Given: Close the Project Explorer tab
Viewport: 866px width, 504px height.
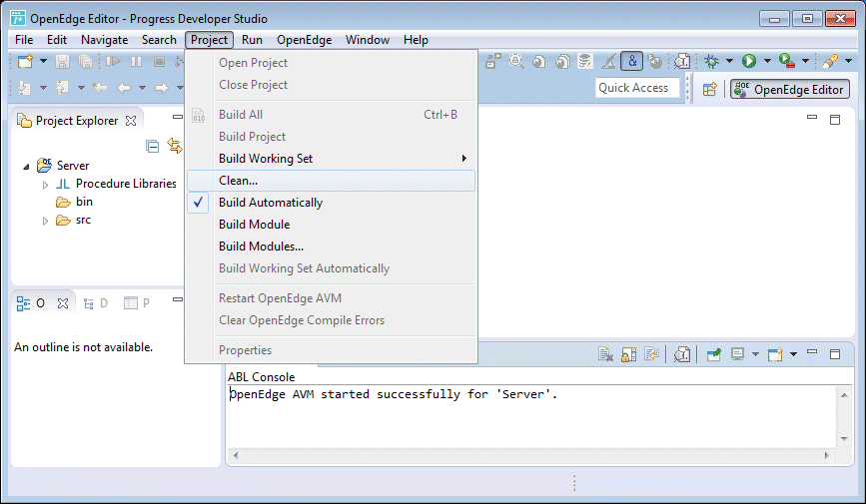Looking at the screenshot, I should [131, 121].
